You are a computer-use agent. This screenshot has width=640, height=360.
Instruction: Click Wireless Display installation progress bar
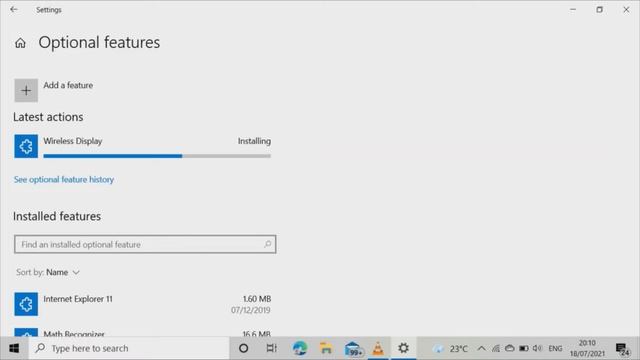[157, 156]
